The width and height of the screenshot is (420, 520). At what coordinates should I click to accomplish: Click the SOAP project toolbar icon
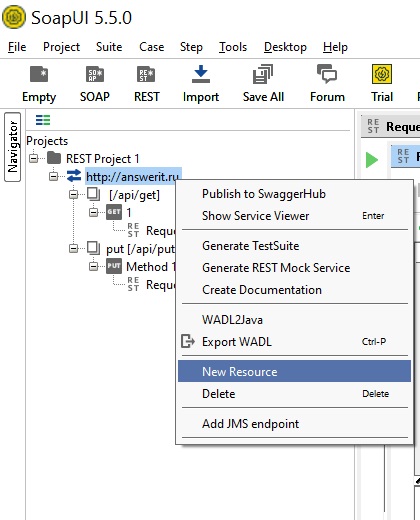[95, 74]
